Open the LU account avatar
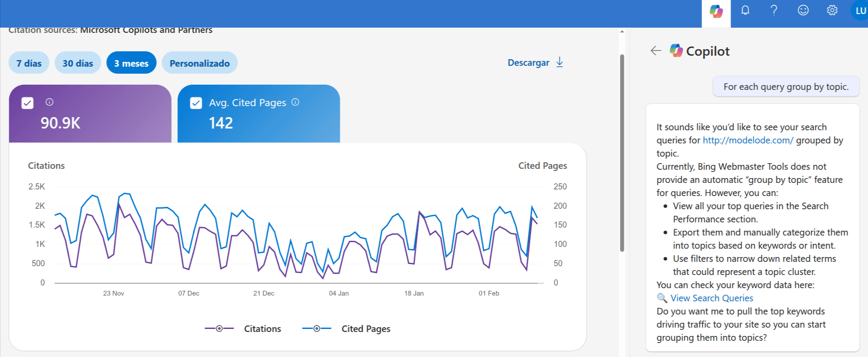Screen dimensions: 868x357 860,11
